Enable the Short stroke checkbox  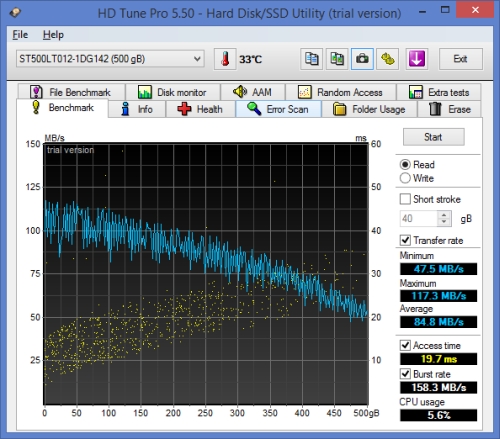point(405,199)
